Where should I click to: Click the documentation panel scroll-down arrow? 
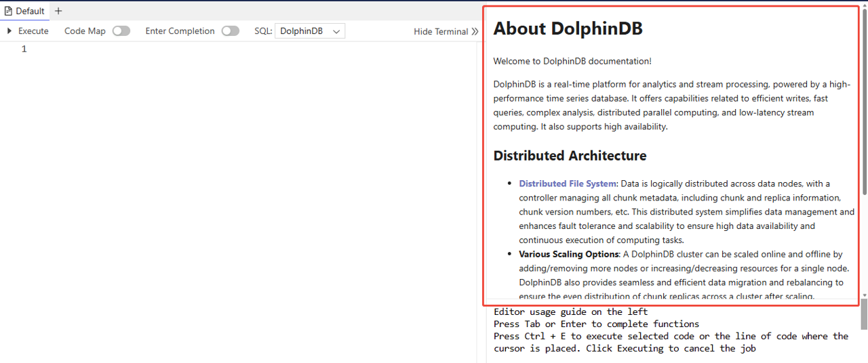click(864, 295)
